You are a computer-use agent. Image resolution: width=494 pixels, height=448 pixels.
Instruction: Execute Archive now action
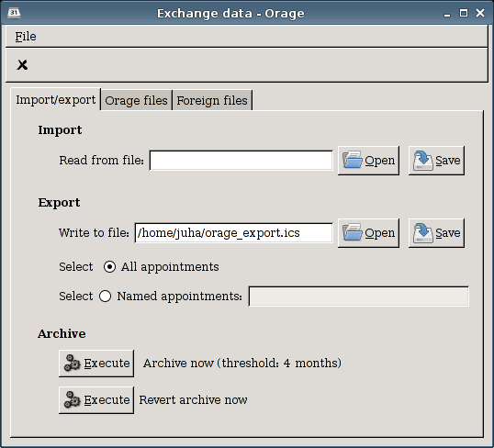(96, 364)
